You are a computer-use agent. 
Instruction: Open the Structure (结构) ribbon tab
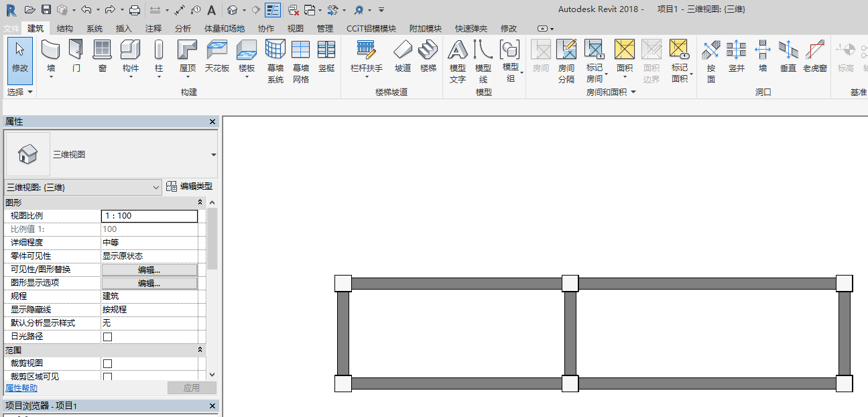pyautogui.click(x=65, y=29)
